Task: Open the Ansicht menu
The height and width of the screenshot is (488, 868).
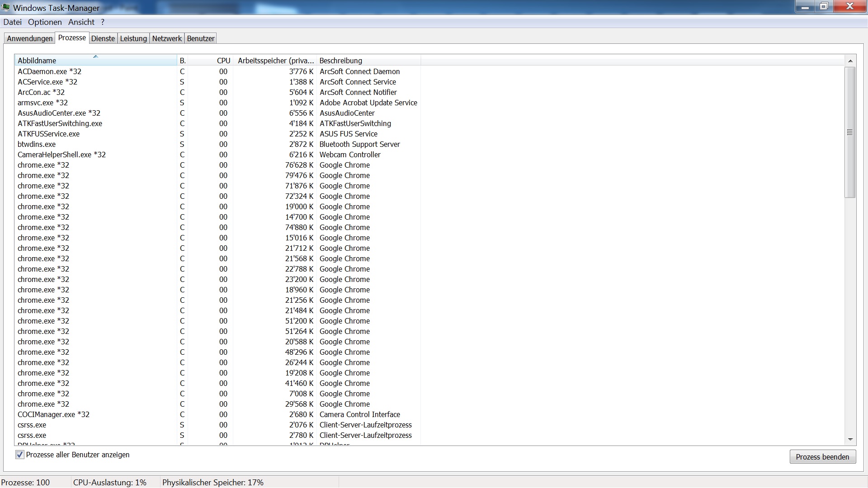Action: [81, 22]
